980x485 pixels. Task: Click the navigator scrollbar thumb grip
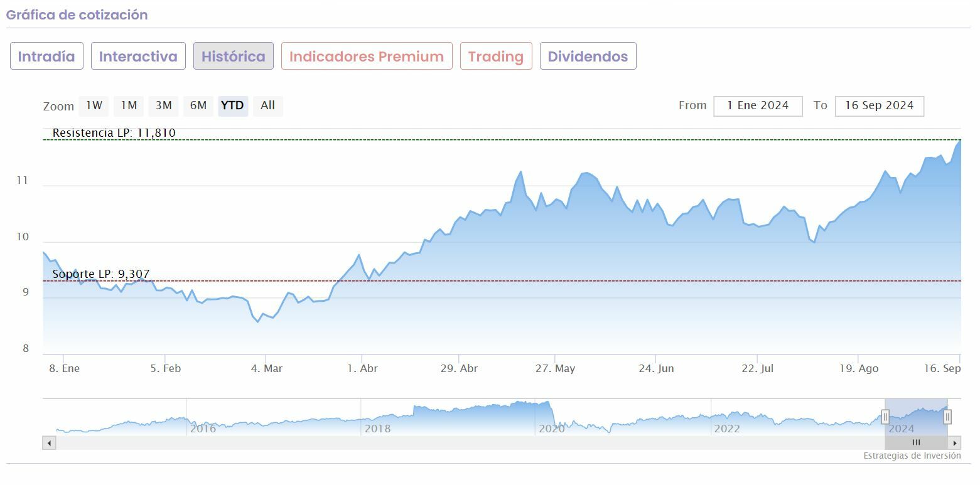click(916, 443)
